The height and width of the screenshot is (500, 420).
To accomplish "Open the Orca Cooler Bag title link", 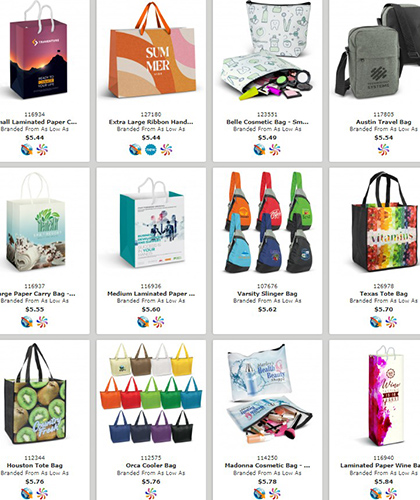I will (151, 465).
